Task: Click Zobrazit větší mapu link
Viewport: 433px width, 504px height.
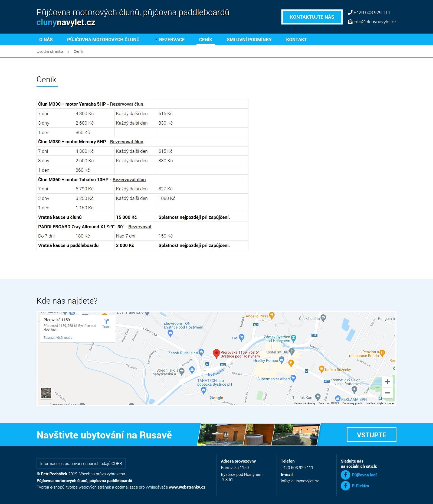Action: point(58,338)
